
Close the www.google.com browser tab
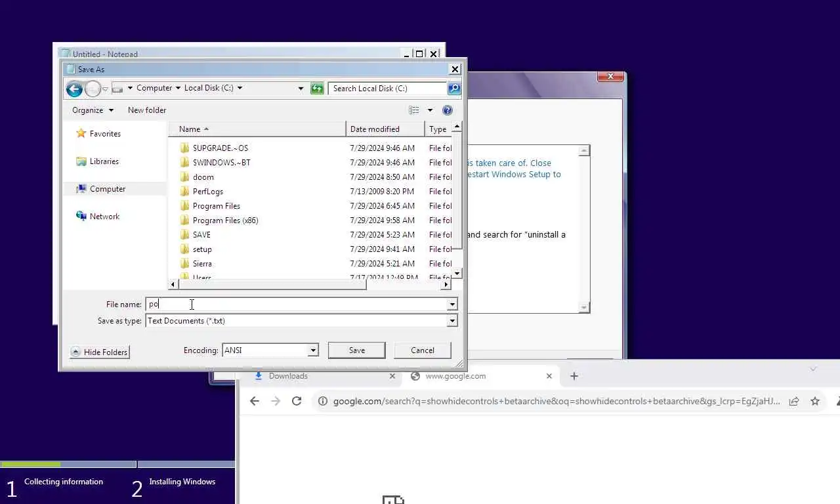point(549,376)
